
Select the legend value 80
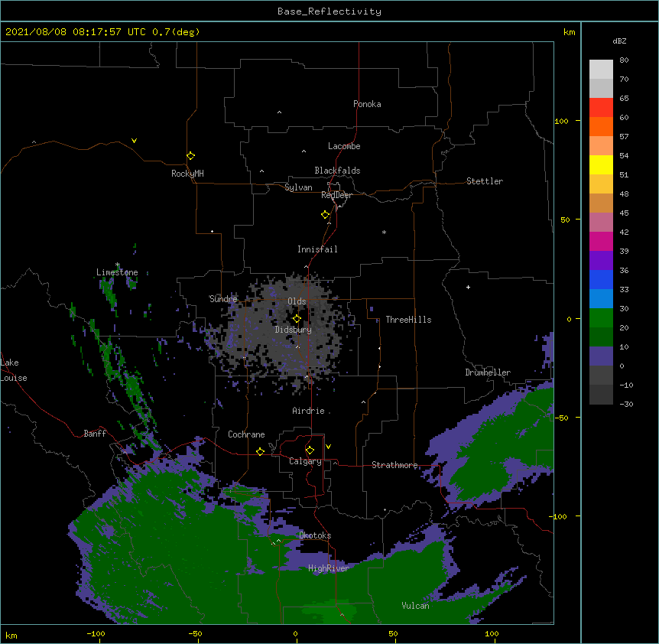tap(624, 60)
